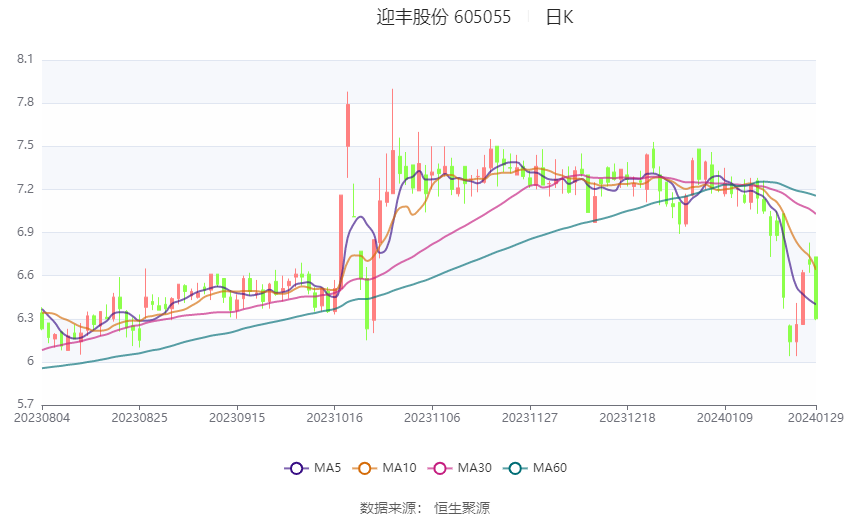The height and width of the screenshot is (516, 850).
Task: Click the 20240129 x-axis date label
Action: click(815, 418)
